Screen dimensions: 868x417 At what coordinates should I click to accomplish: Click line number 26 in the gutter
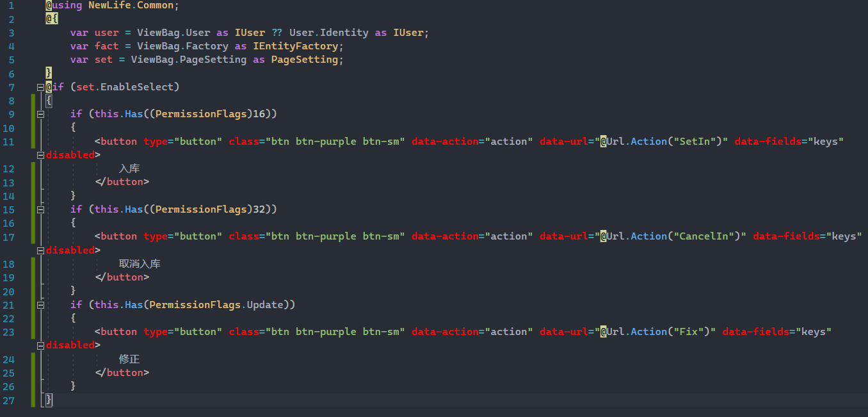(x=8, y=386)
